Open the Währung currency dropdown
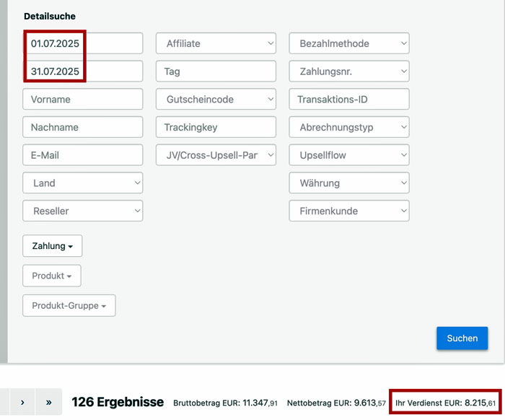This screenshot has width=505, height=420. [349, 183]
